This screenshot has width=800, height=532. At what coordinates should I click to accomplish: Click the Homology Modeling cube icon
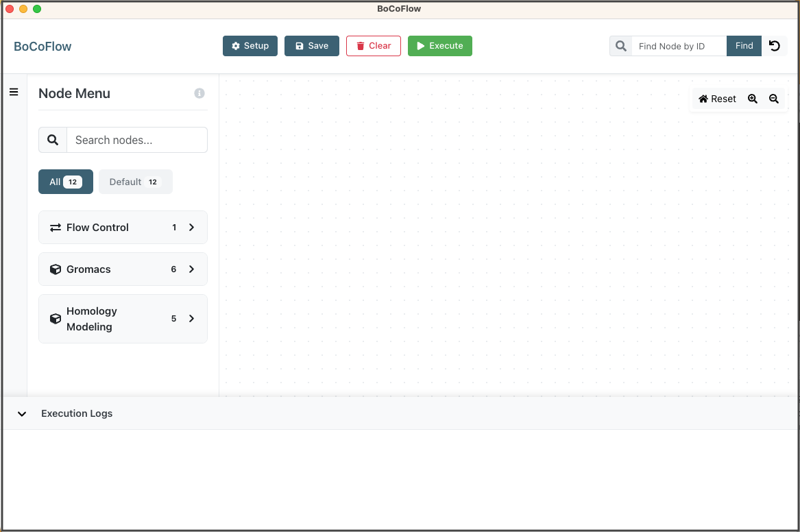[56, 319]
